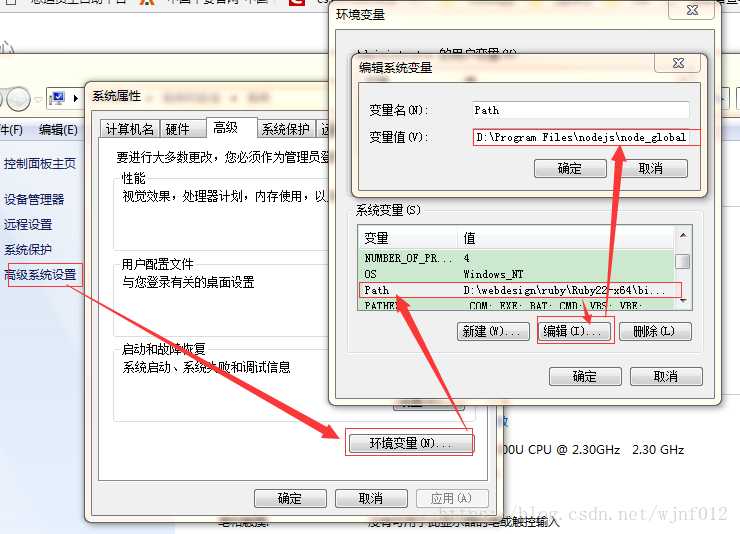Click the 删除(L) button
Screen dimensions: 740x534
point(655,331)
